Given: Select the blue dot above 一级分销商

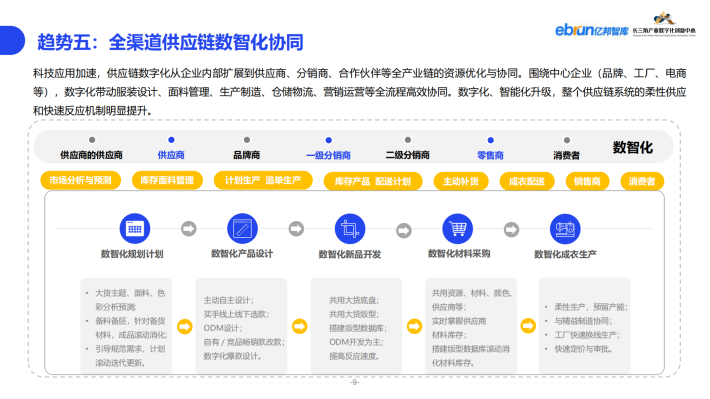Looking at the screenshot, I should click(329, 140).
